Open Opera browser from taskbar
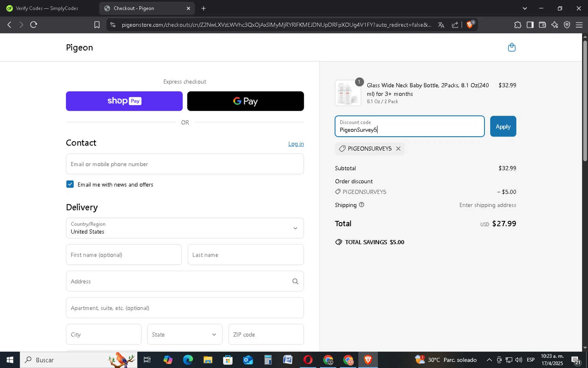The height and width of the screenshot is (368, 588). click(x=308, y=360)
